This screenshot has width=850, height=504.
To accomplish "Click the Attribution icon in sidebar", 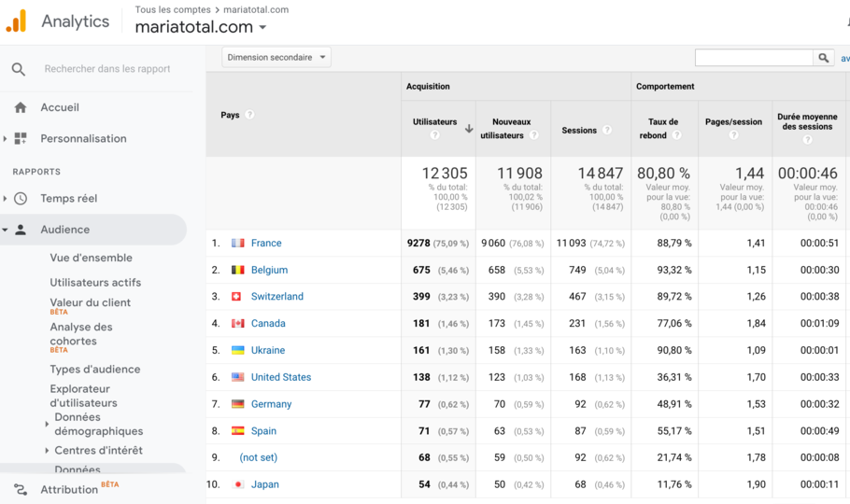I will click(21, 489).
